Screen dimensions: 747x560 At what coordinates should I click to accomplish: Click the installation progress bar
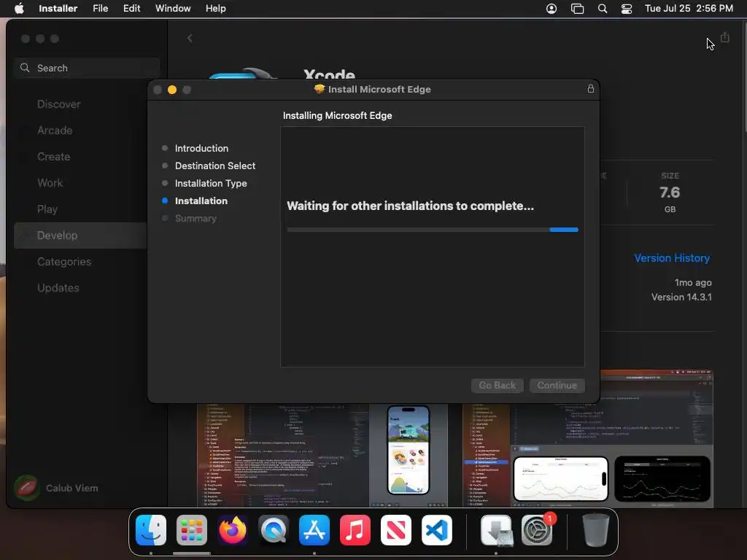(x=433, y=230)
